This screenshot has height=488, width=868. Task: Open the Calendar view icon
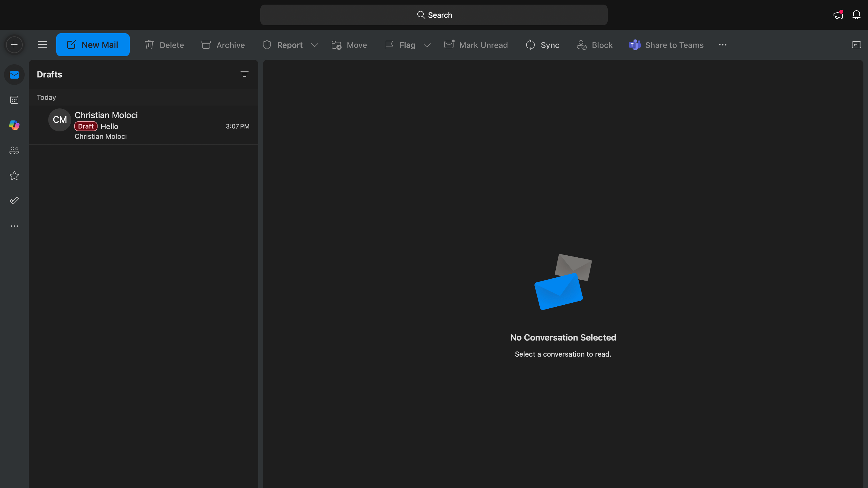tap(14, 100)
